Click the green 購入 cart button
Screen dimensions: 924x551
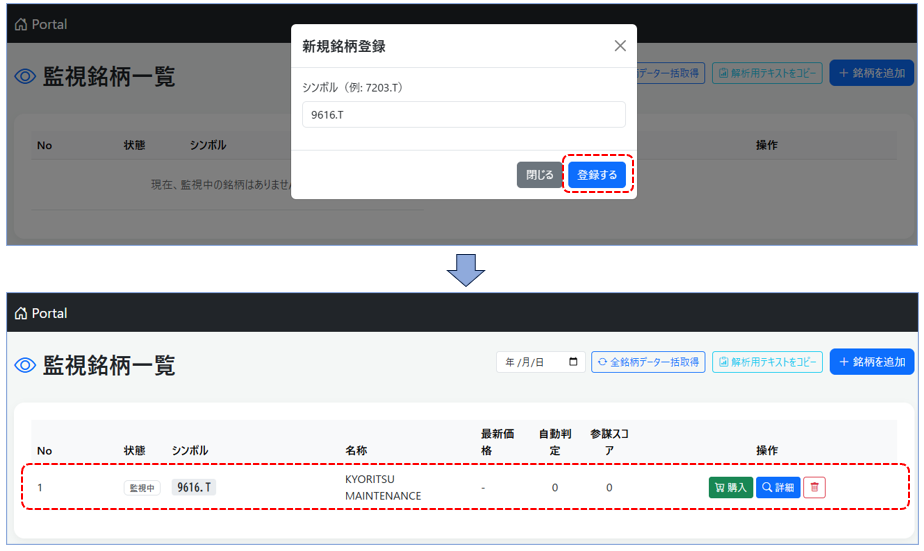731,488
